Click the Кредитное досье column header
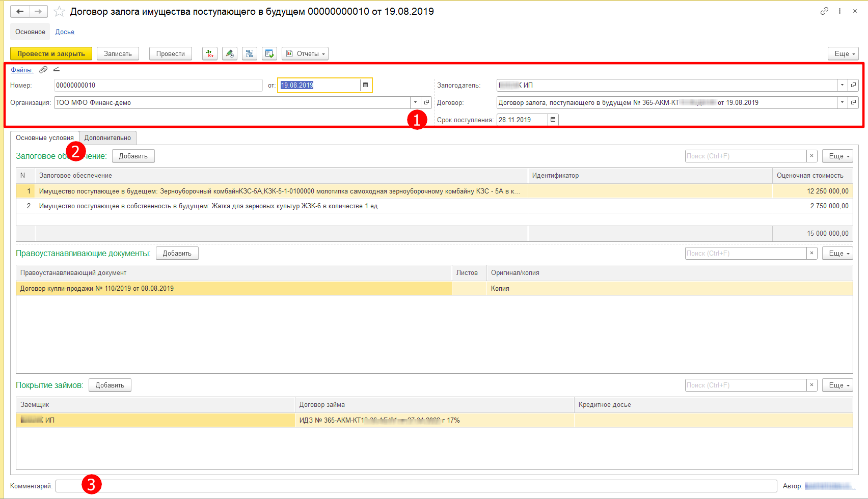The height and width of the screenshot is (499, 868). pyautogui.click(x=713, y=404)
